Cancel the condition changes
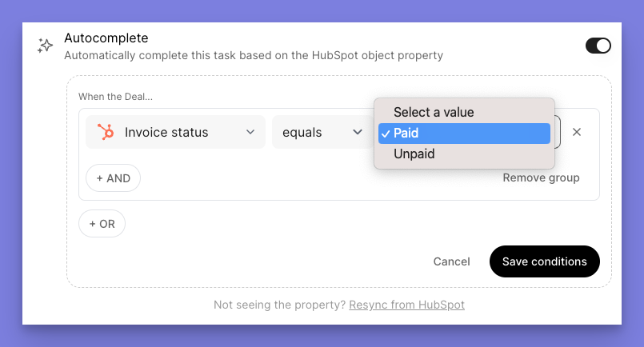Screen dimensions: 644x347 tap(451, 261)
